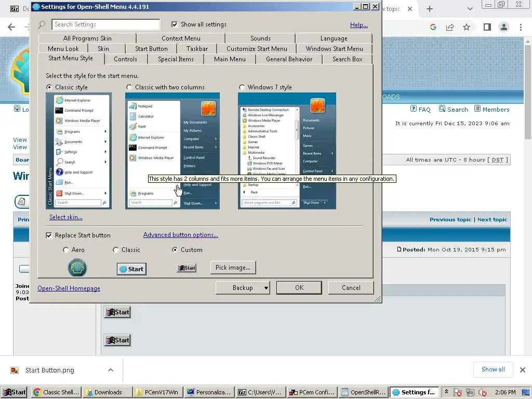Screen dimensions: 532x399
Task: Click the browser back arrow
Action: click(x=11, y=27)
